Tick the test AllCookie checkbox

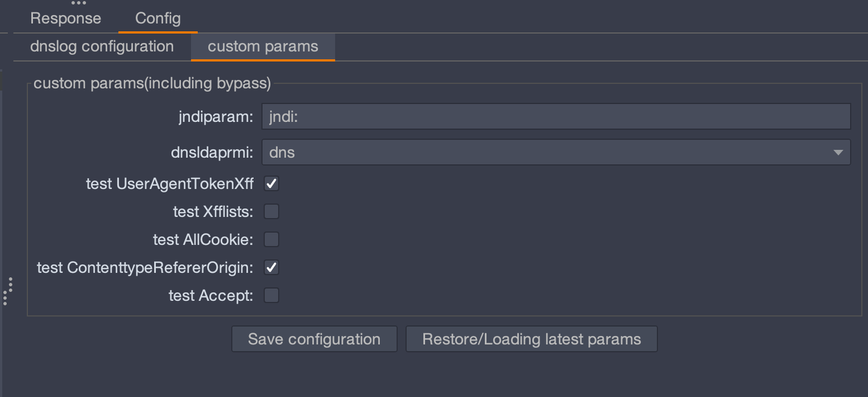click(271, 239)
